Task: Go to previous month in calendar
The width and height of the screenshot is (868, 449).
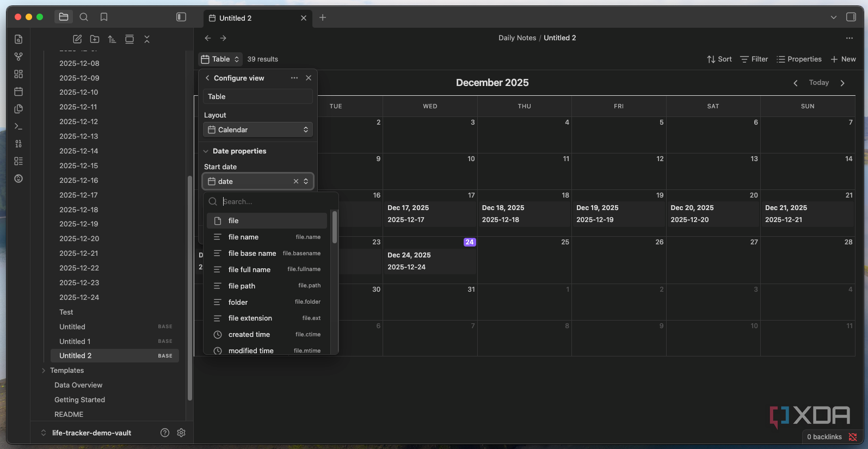Action: [x=796, y=83]
